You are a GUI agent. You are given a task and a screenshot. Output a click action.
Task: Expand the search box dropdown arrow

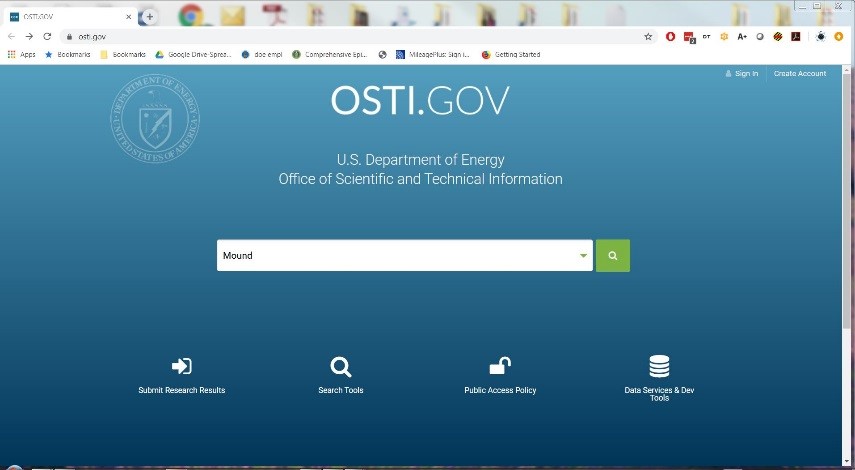[x=583, y=255]
